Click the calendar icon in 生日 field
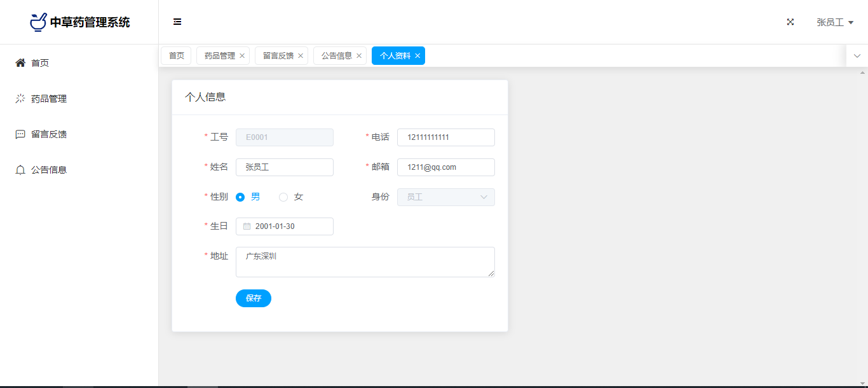 (x=247, y=226)
